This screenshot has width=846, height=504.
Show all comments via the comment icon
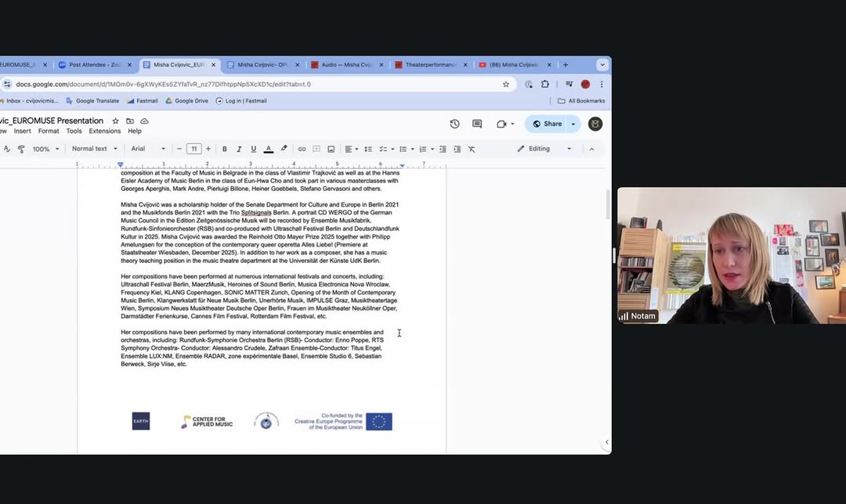click(x=477, y=124)
